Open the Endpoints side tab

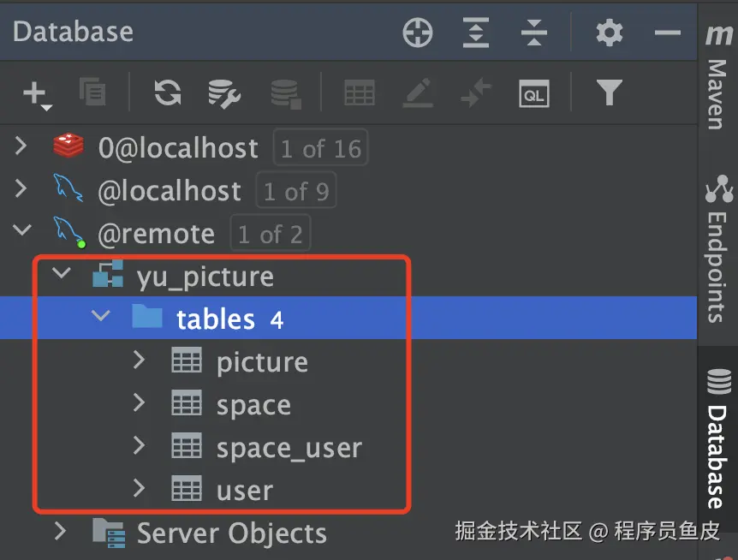tap(717, 248)
